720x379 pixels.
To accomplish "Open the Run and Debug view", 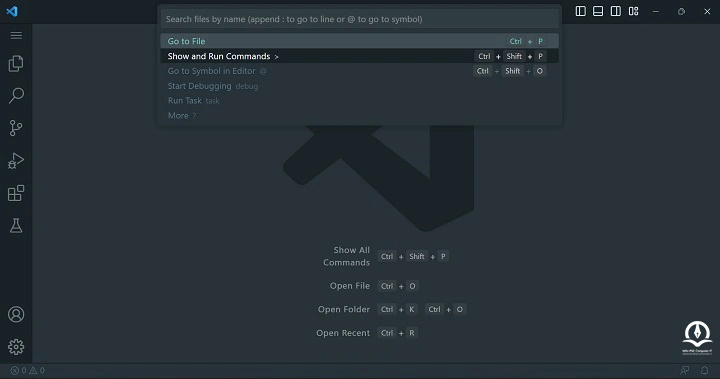I will click(16, 161).
